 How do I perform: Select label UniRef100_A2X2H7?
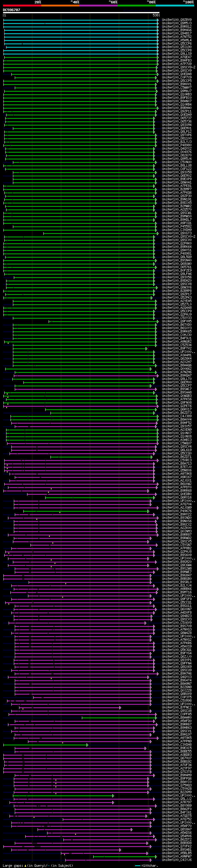click(177, 362)
